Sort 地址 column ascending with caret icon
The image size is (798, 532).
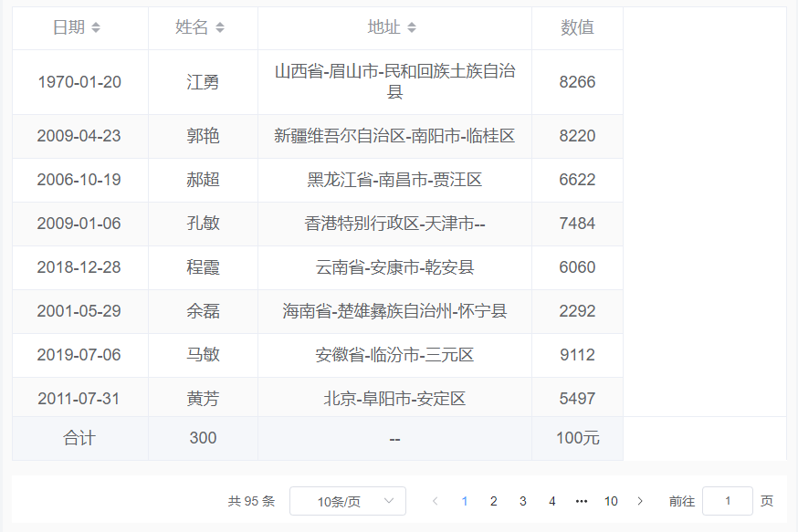(413, 24)
